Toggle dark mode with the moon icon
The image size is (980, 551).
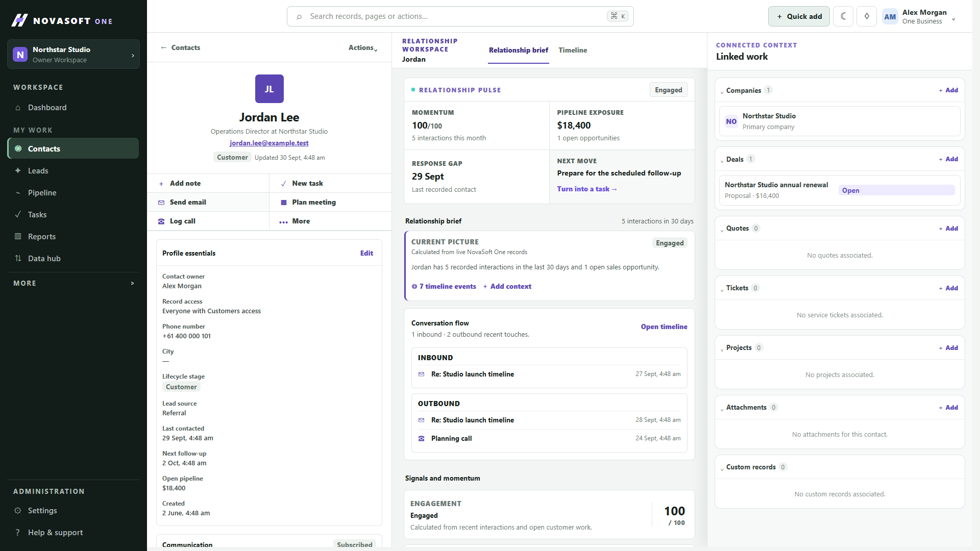(x=843, y=16)
